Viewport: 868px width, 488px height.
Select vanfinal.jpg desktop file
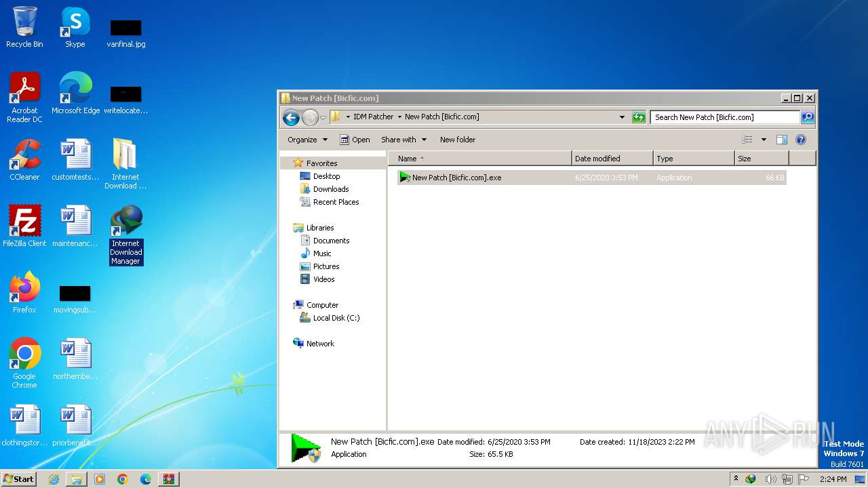pyautogui.click(x=126, y=33)
